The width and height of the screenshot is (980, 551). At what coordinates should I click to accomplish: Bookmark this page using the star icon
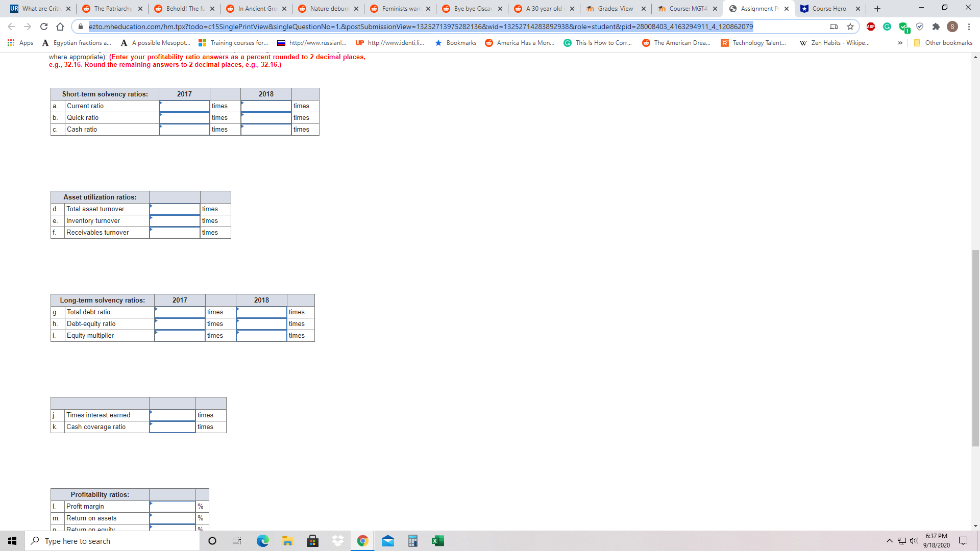851,27
